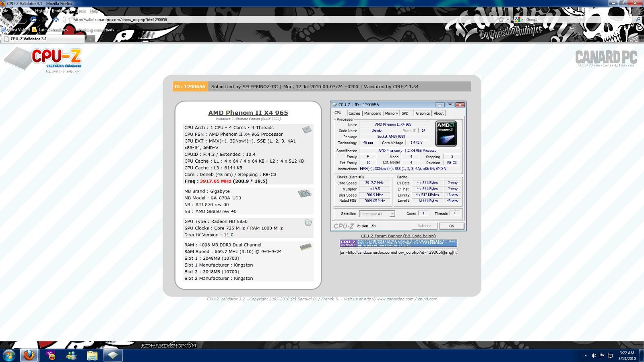Click the CPU-Z validator forum banner image

point(398,243)
